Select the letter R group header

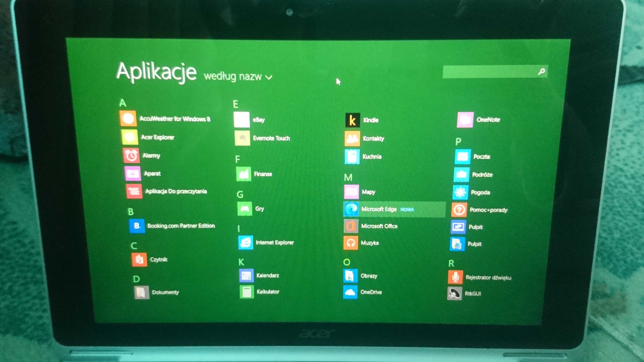(x=451, y=263)
